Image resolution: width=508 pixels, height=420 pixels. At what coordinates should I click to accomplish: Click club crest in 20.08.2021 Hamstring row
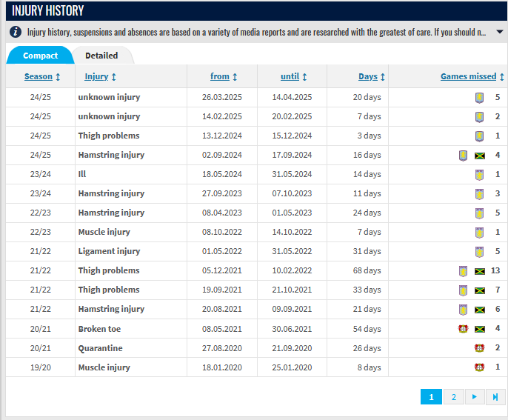coord(464,310)
